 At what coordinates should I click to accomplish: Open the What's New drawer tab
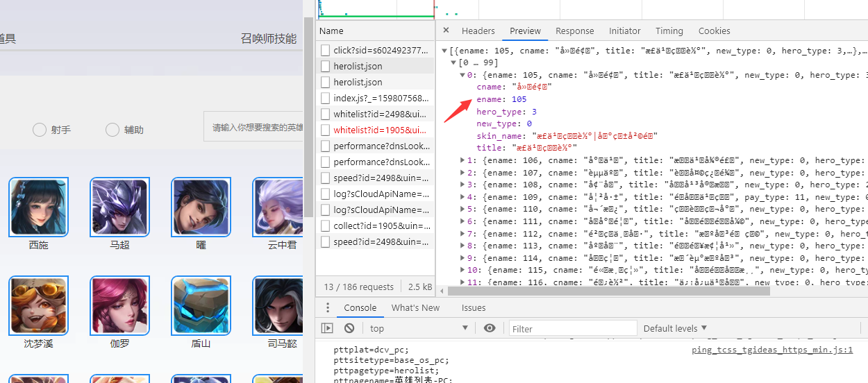pos(415,307)
